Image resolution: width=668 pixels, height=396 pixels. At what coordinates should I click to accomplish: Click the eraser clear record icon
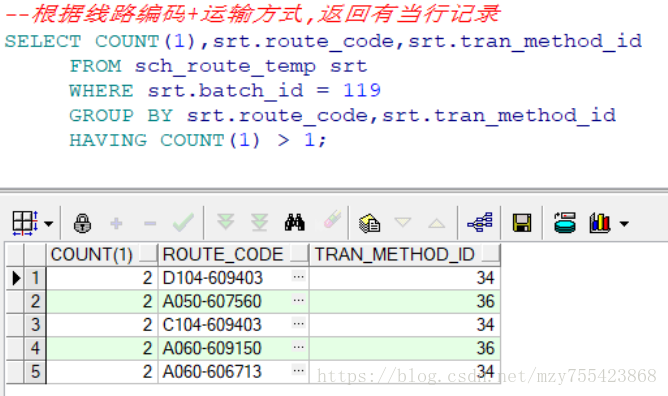point(332,220)
